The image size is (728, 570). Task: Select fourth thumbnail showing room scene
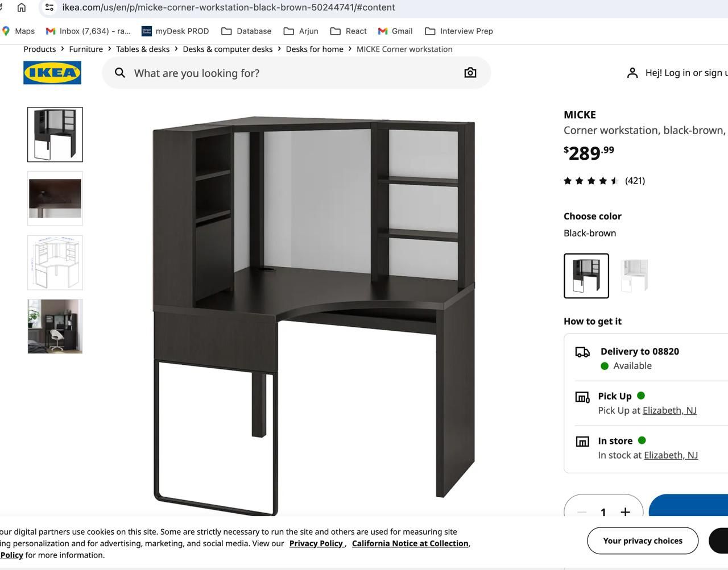coord(55,326)
